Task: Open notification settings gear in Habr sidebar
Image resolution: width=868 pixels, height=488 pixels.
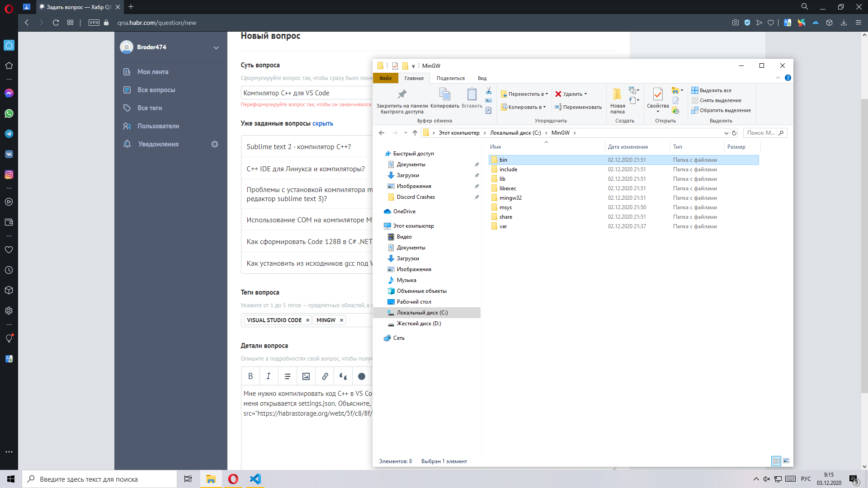Action: coord(215,144)
